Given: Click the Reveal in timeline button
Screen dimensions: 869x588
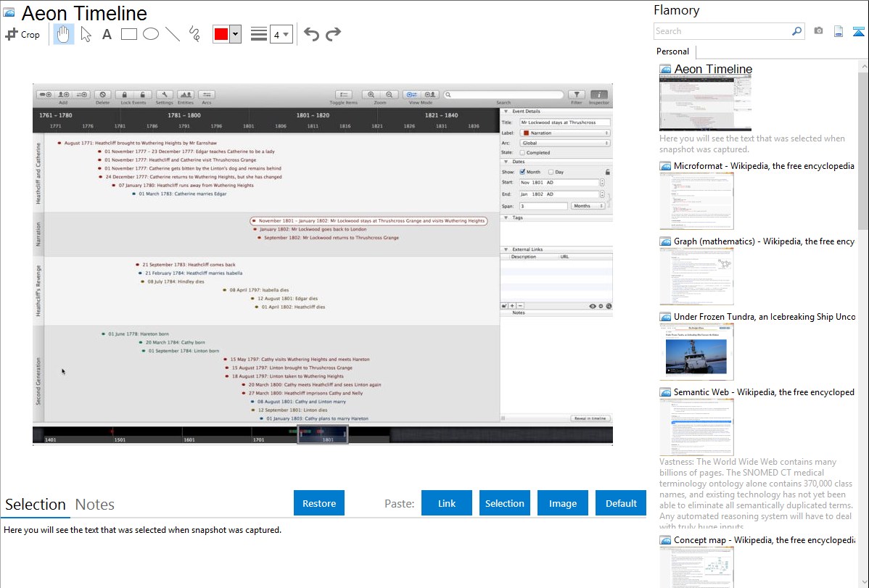Looking at the screenshot, I should [590, 418].
